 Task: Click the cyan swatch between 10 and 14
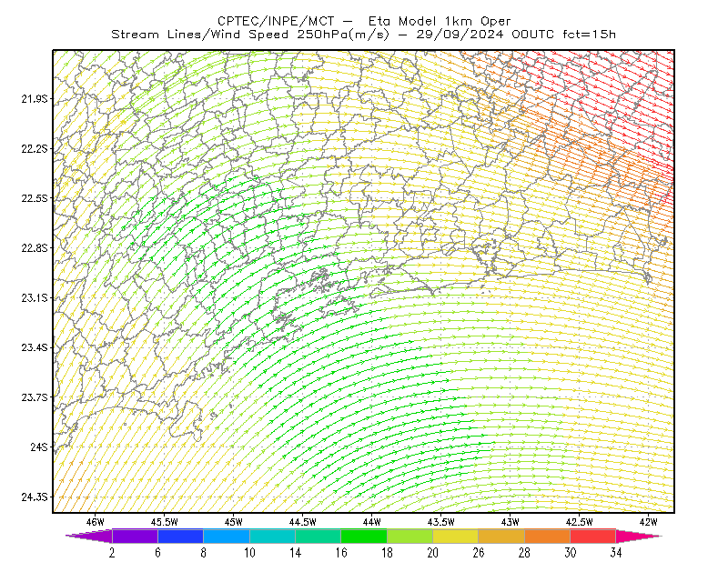272,536
